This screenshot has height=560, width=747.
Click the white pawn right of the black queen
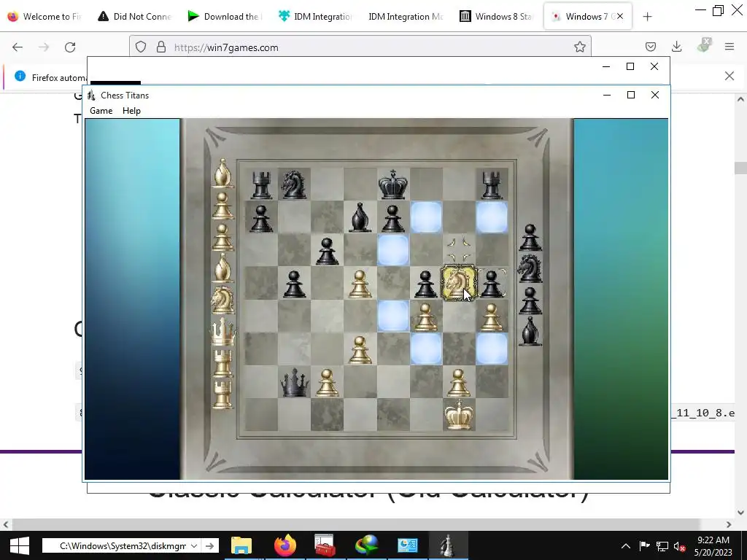tap(327, 382)
